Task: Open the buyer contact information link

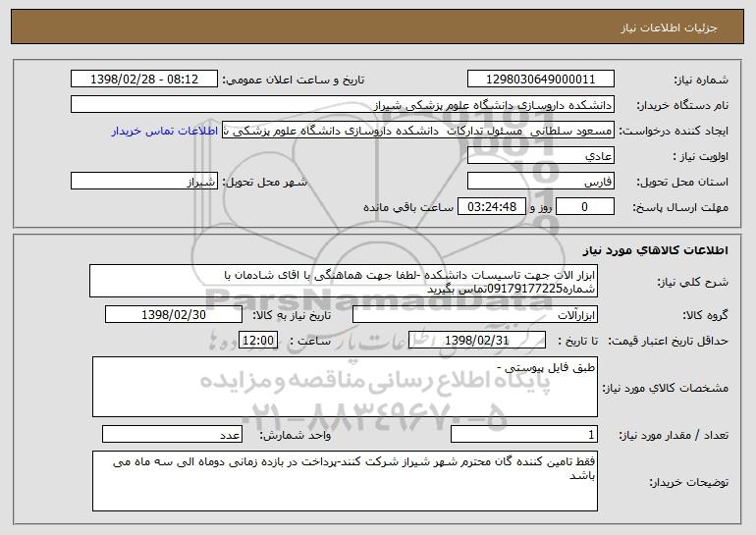Action: point(165,131)
